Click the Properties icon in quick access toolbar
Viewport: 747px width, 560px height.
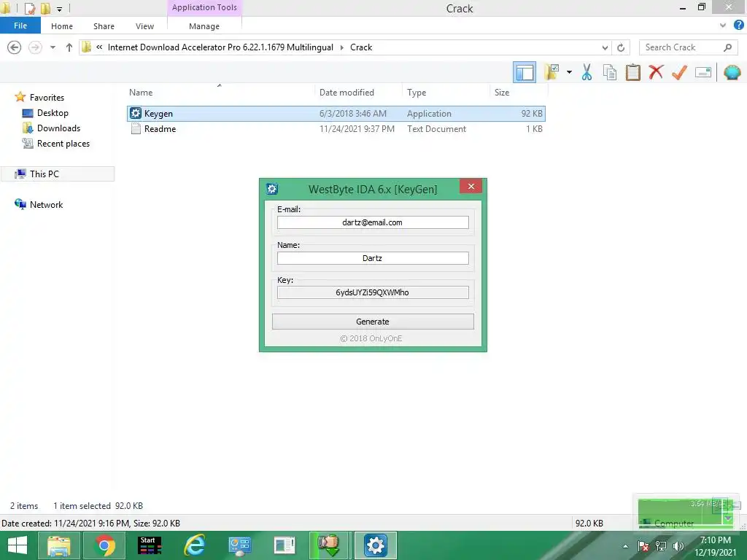click(x=29, y=8)
